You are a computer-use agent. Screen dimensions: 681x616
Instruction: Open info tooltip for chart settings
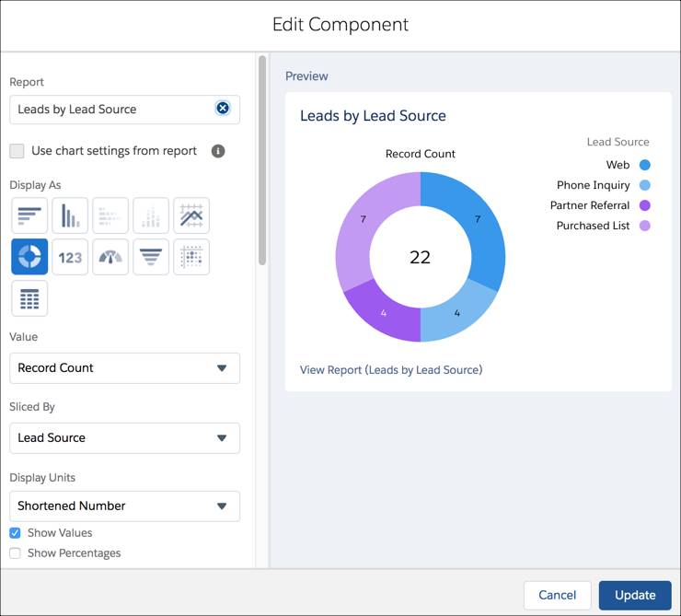[218, 151]
